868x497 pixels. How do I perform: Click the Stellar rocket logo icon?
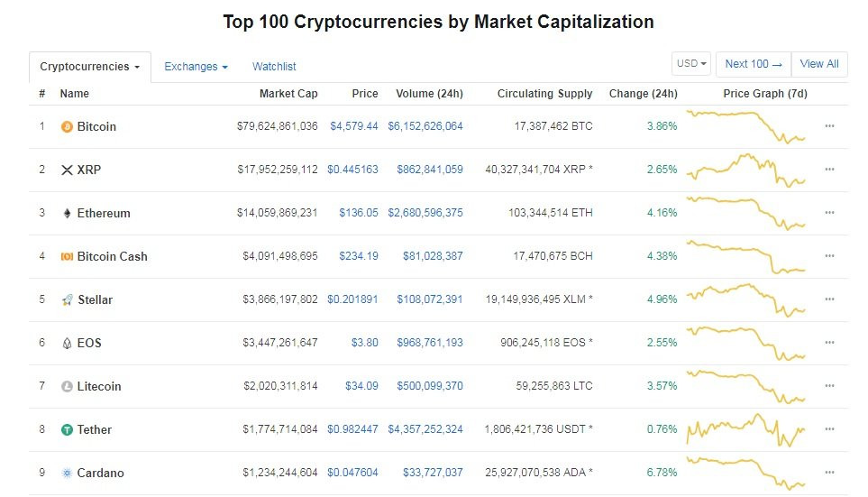(x=66, y=300)
